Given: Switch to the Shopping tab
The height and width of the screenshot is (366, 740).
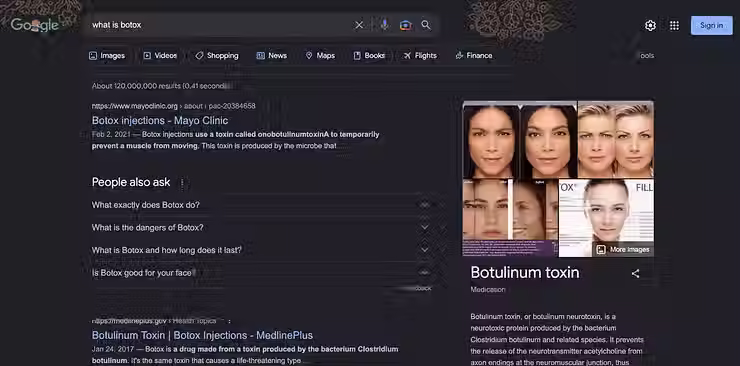Looking at the screenshot, I should [x=217, y=56].
